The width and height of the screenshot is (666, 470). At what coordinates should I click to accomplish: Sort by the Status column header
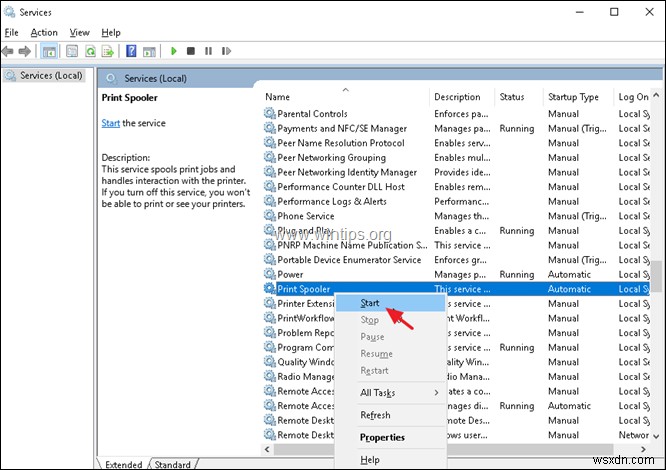519,97
